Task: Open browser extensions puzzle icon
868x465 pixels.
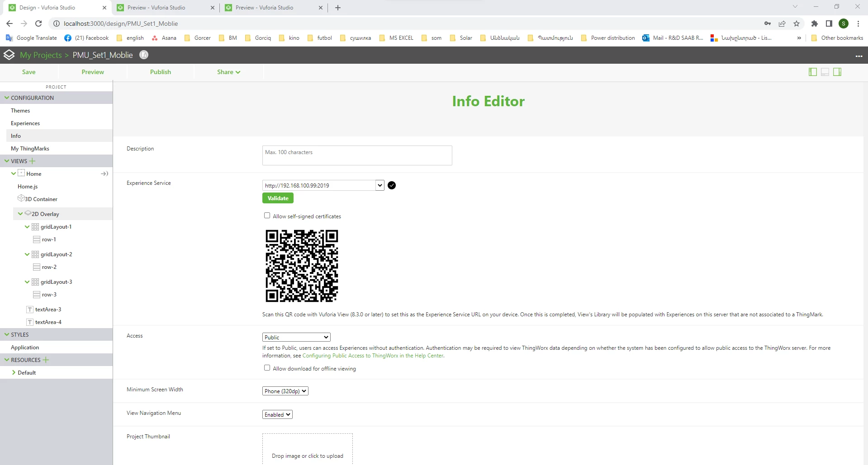Action: tap(815, 23)
